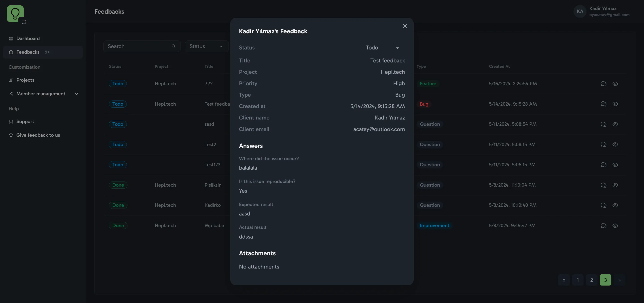Click the KA user avatar

580,11
